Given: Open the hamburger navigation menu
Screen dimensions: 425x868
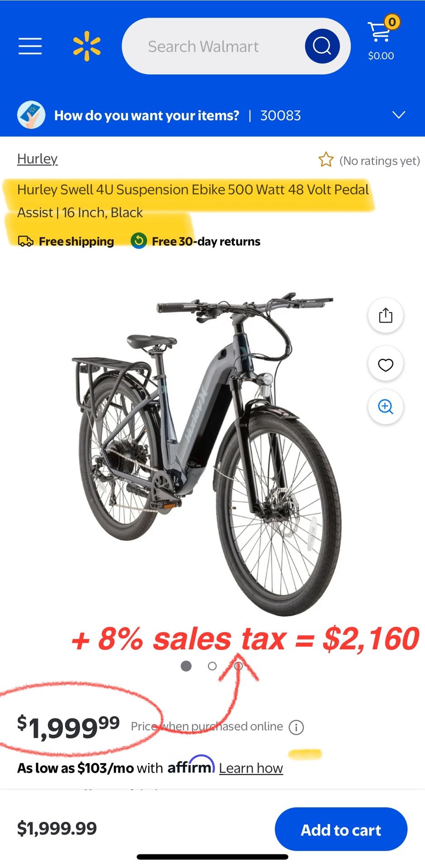Looking at the screenshot, I should tap(30, 46).
